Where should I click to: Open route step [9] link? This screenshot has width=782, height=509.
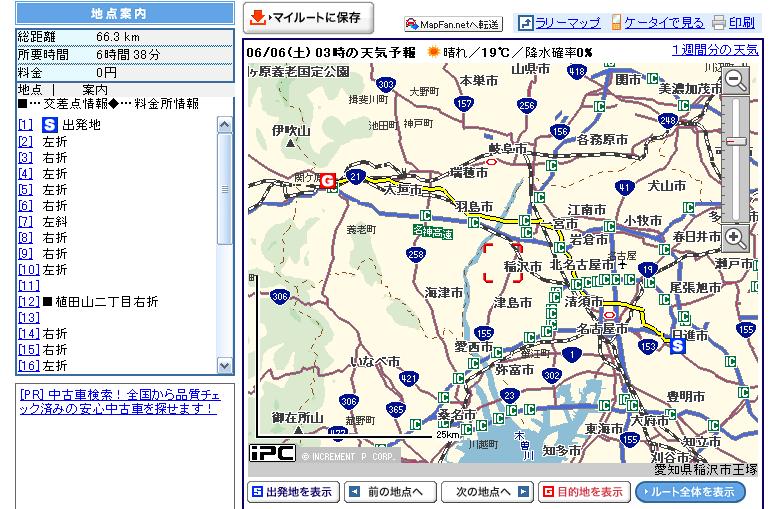coord(25,253)
